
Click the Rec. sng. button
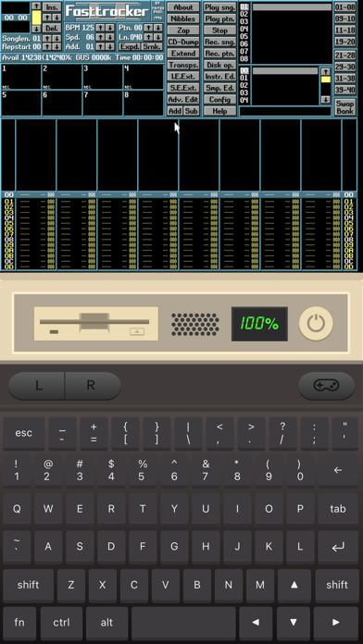coord(220,42)
